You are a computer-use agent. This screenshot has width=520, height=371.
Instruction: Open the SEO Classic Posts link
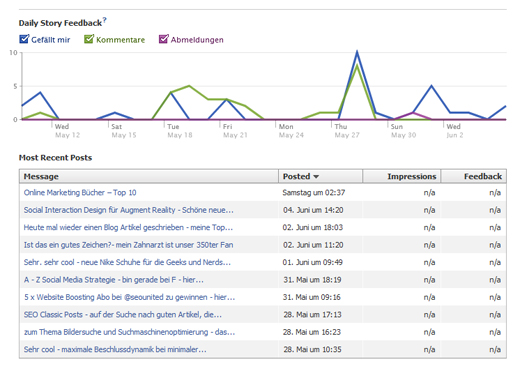(x=123, y=314)
